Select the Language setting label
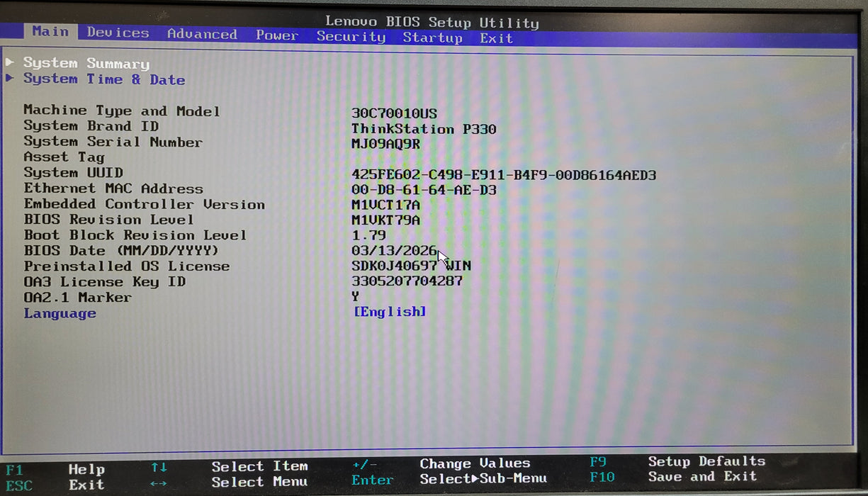 click(x=60, y=313)
